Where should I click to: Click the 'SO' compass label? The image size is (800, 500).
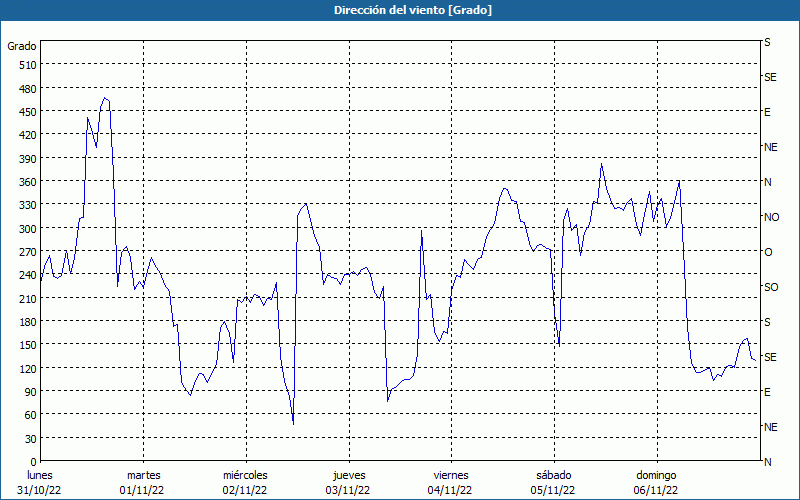pos(771,287)
